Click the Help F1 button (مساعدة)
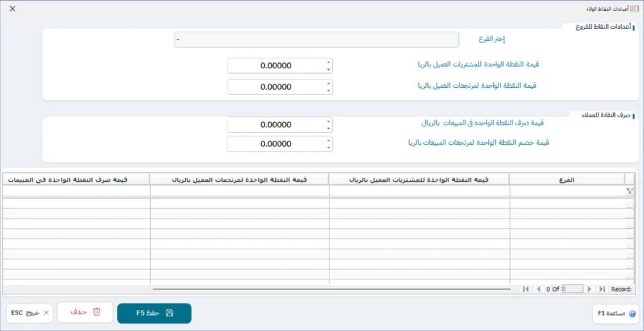This screenshot has width=644, height=331. coord(616,314)
